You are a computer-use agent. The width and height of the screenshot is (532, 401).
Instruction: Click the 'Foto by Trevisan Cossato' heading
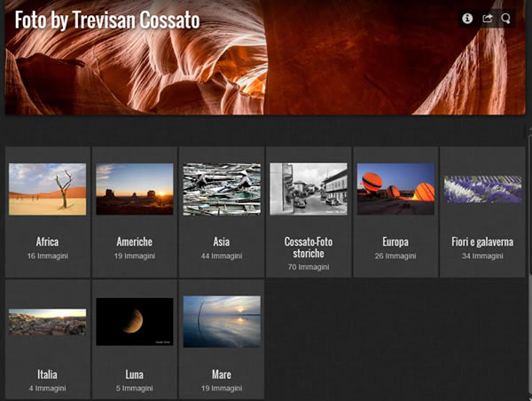pyautogui.click(x=107, y=20)
